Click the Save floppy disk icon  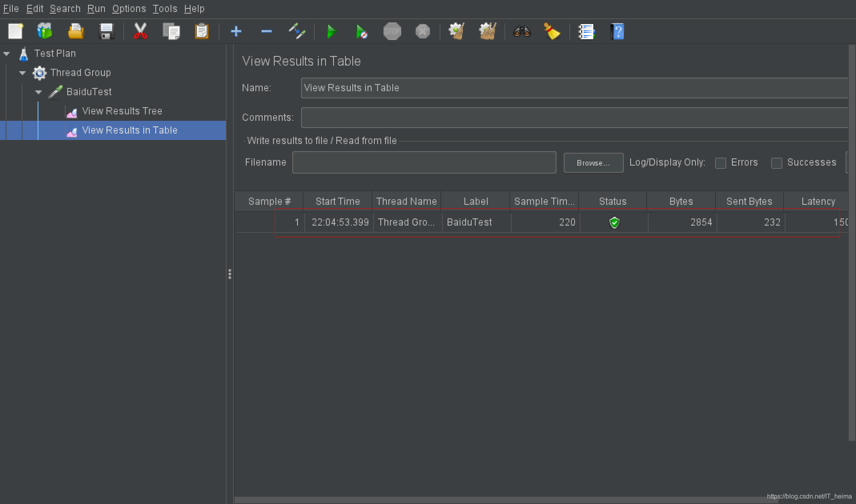click(x=106, y=32)
